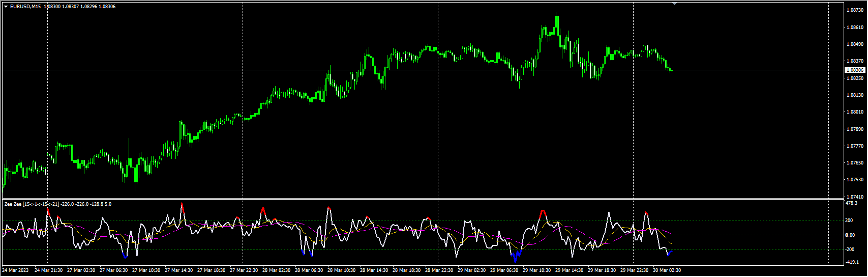Click price scale value 1.08490
Viewport: 868px width, 277px height.
pyautogui.click(x=855, y=44)
